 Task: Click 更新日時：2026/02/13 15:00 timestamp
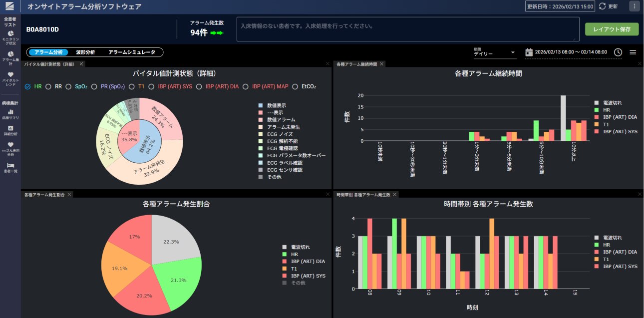point(560,6)
